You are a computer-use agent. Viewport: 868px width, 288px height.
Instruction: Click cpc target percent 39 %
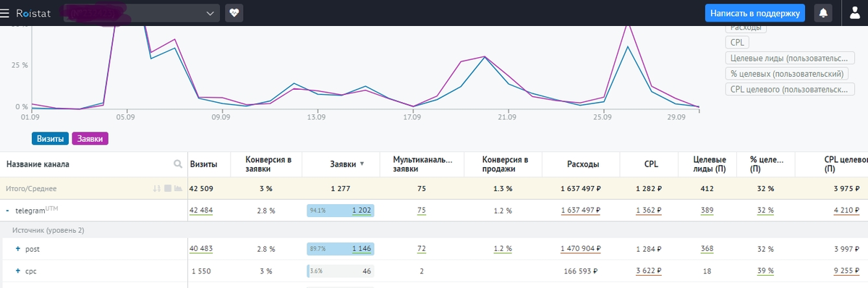tap(765, 271)
